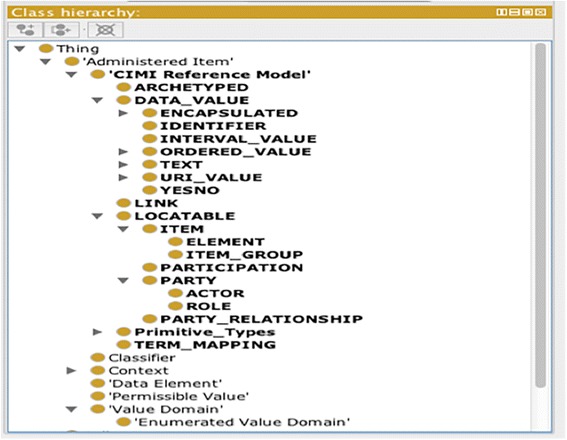Select the Context class
The height and width of the screenshot is (440, 567).
tap(138, 371)
